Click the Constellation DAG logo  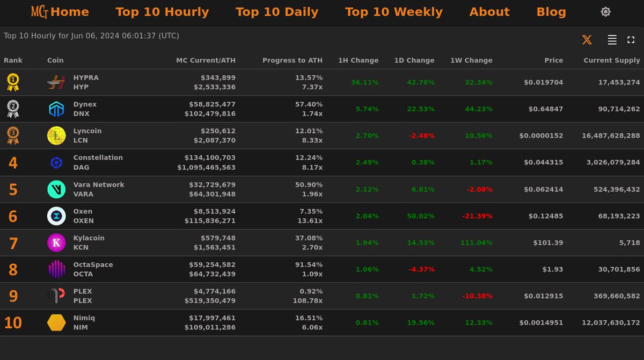pos(56,162)
